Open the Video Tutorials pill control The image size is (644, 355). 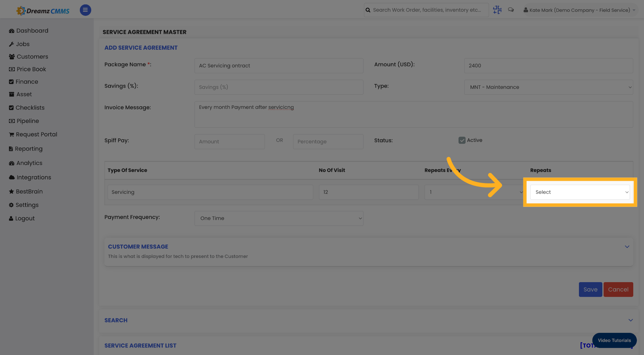pos(614,340)
